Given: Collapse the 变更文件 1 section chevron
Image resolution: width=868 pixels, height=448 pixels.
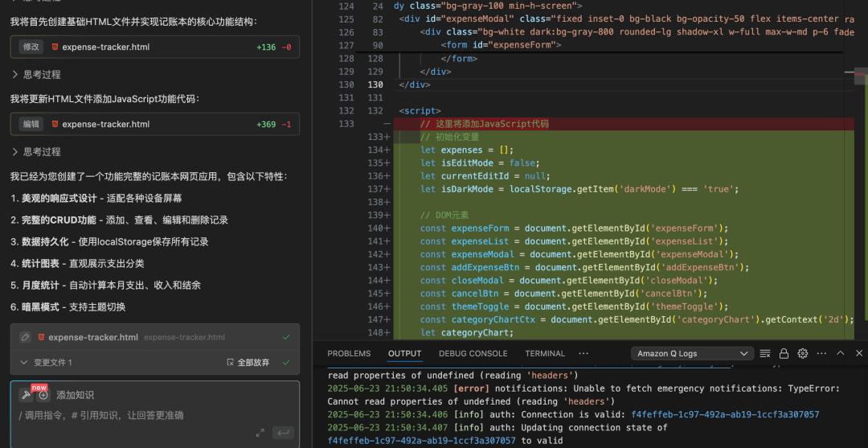Looking at the screenshot, I should [x=24, y=363].
